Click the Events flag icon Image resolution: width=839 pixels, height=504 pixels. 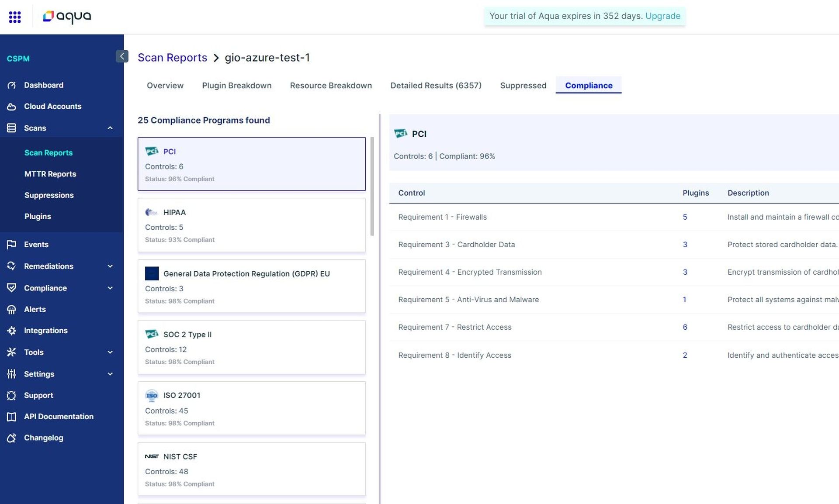[12, 245]
